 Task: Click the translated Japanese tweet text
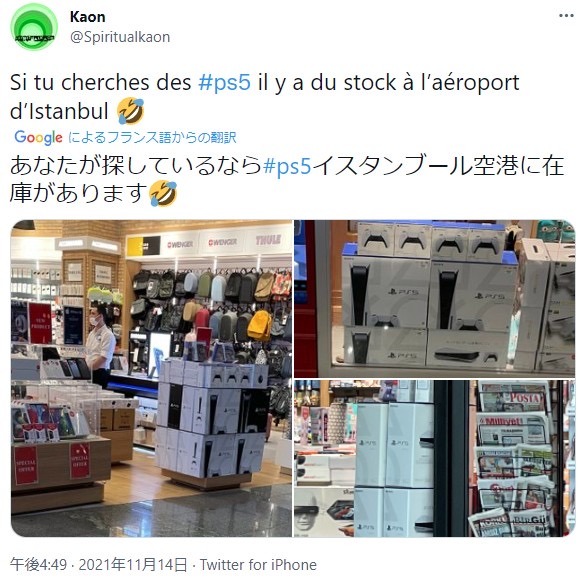pos(287,181)
